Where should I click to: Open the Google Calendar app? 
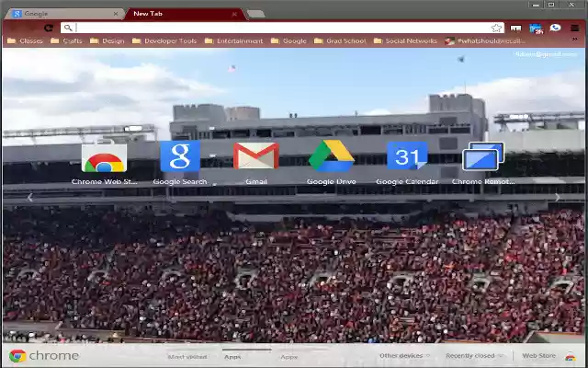click(x=407, y=155)
